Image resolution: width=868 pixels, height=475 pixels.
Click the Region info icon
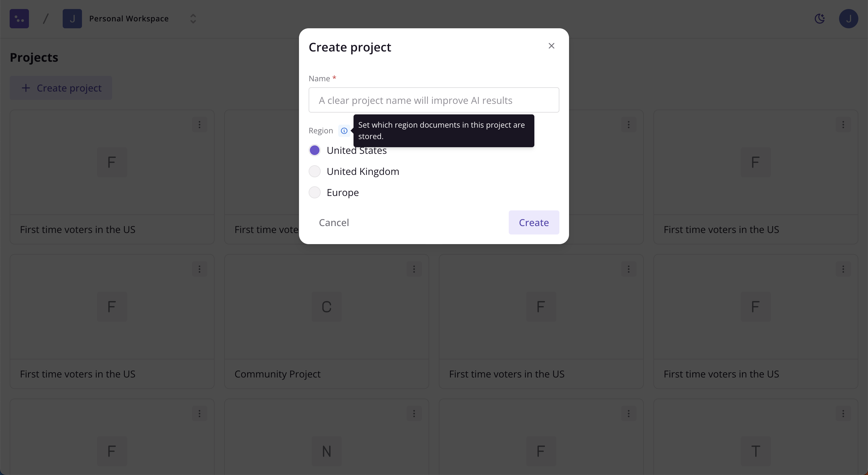coord(344,131)
